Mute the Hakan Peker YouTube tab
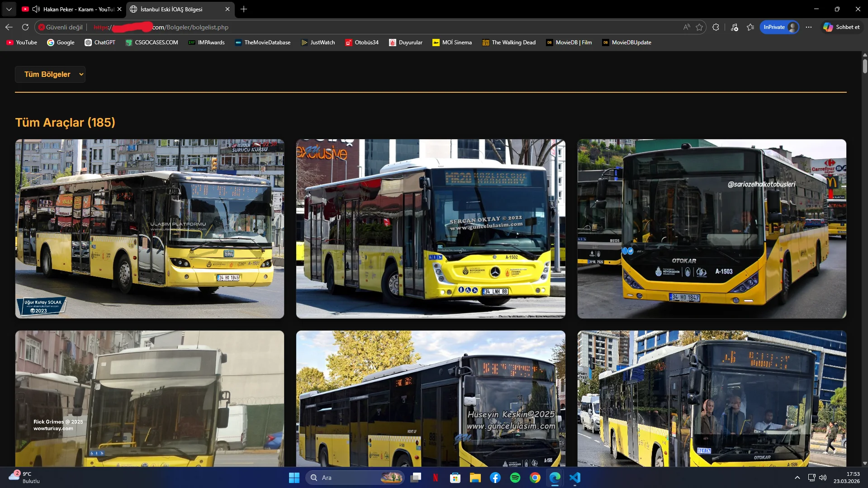Viewport: 868px width, 488px height. (36, 9)
